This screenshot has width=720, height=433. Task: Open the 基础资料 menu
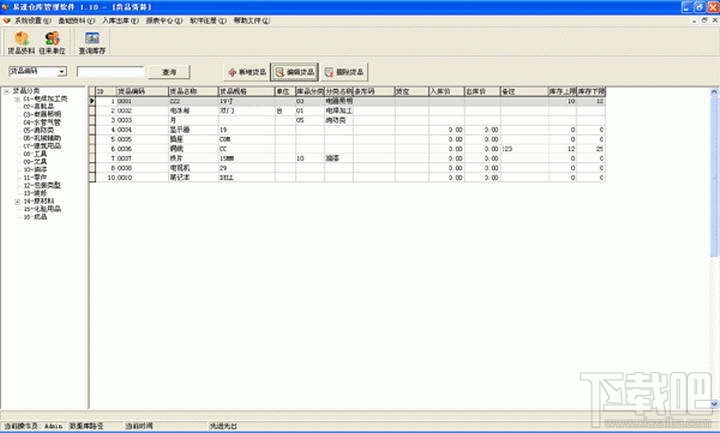76,21
